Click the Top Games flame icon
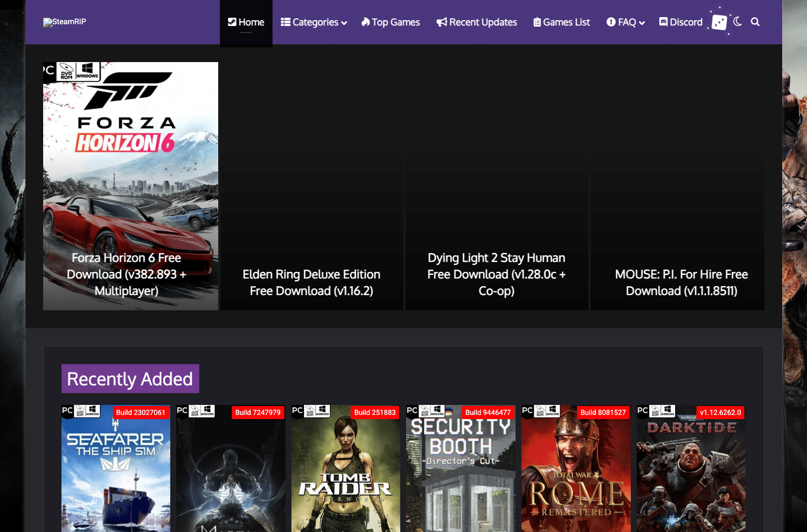This screenshot has height=532, width=807. click(x=366, y=22)
